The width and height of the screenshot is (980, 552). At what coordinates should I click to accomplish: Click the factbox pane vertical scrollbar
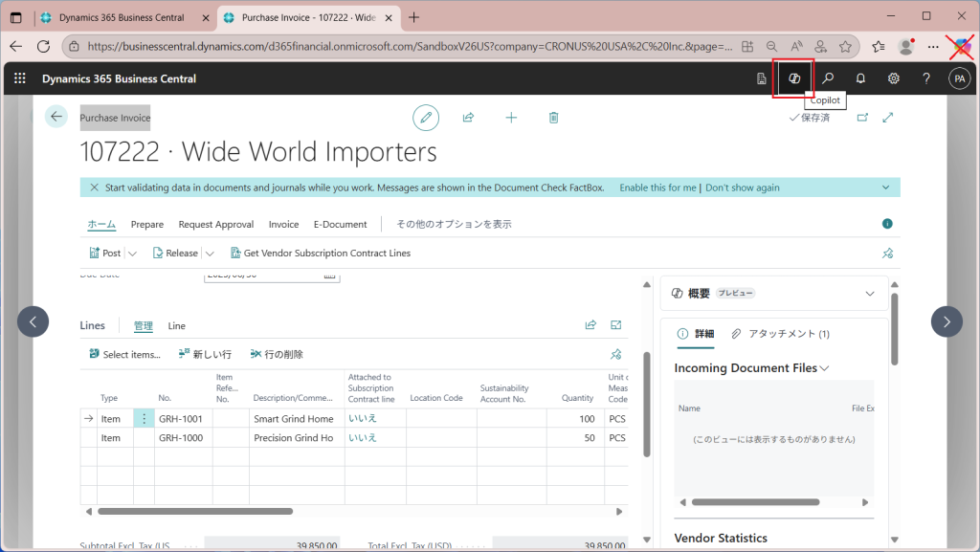coord(895,328)
